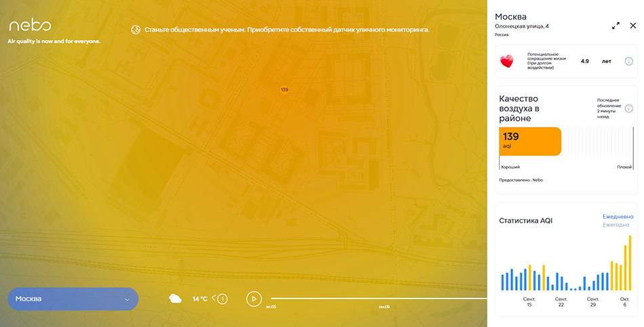Expand the Москва info panel to fullscreen
This screenshot has width=644, height=327.
[616, 26]
